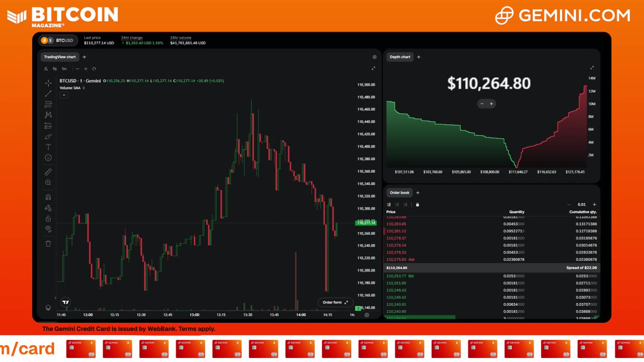Image resolution: width=644 pixels, height=362 pixels.
Task: Select the TradingView chart tab
Action: point(60,57)
